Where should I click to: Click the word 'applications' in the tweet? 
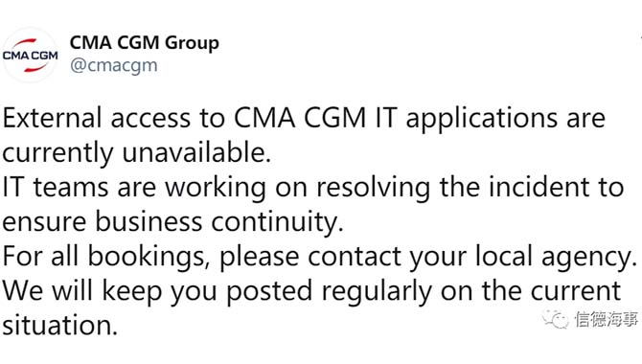[481, 119]
